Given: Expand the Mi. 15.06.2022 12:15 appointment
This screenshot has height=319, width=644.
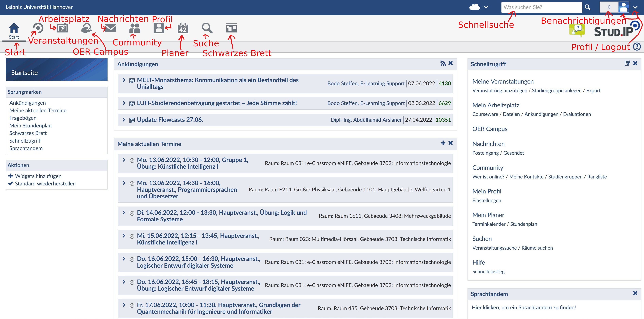Looking at the screenshot, I should [x=124, y=236].
